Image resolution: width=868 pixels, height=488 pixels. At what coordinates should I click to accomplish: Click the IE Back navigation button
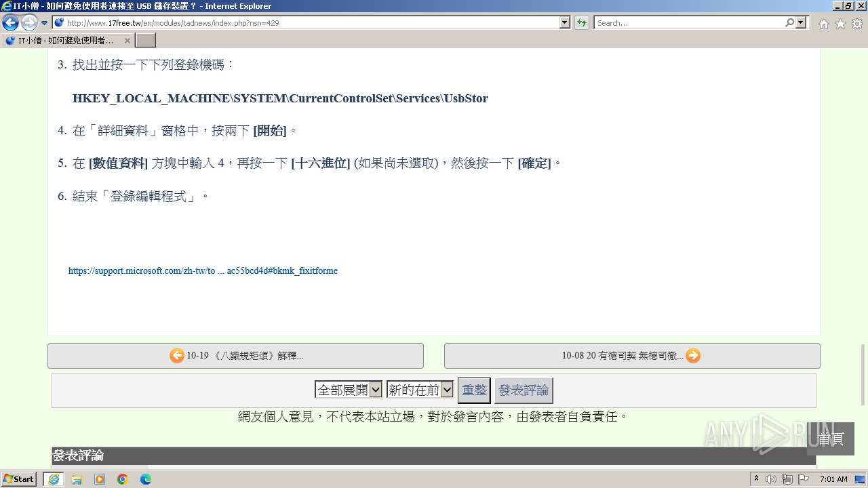click(x=10, y=23)
